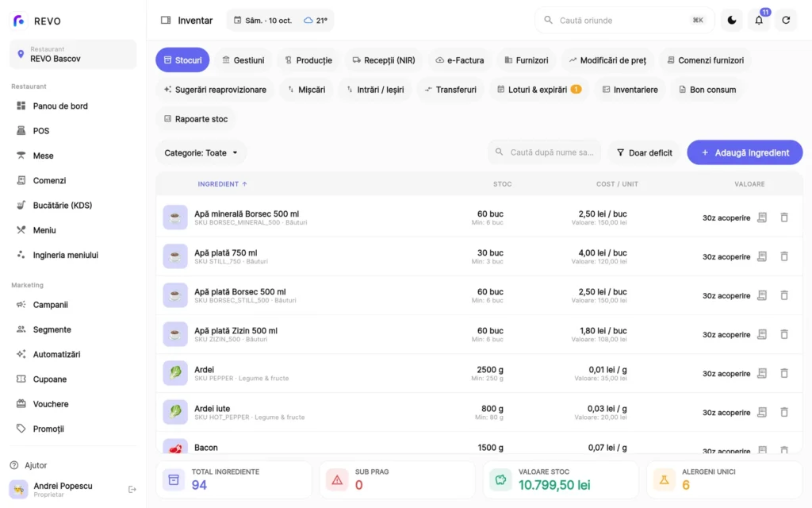Delete Apă minerală Borsec 500 ml row
Image resolution: width=812 pixels, height=508 pixels.
click(784, 217)
